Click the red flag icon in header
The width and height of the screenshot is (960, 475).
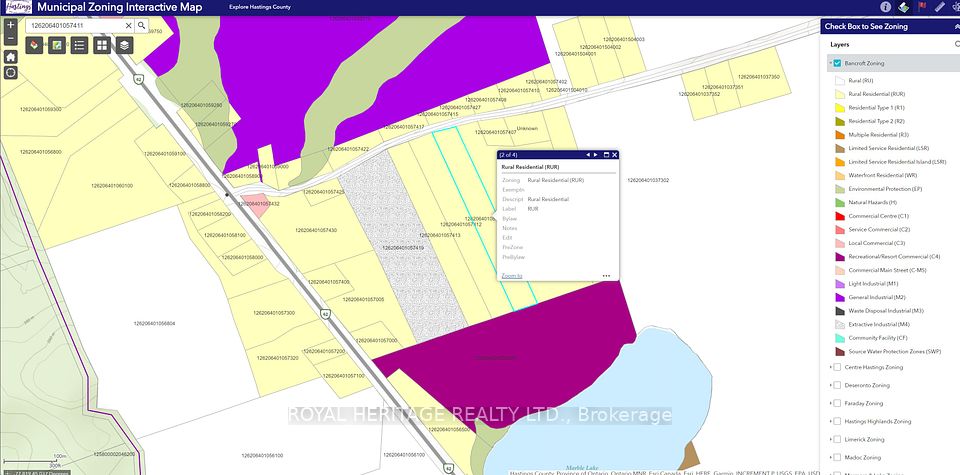(922, 7)
